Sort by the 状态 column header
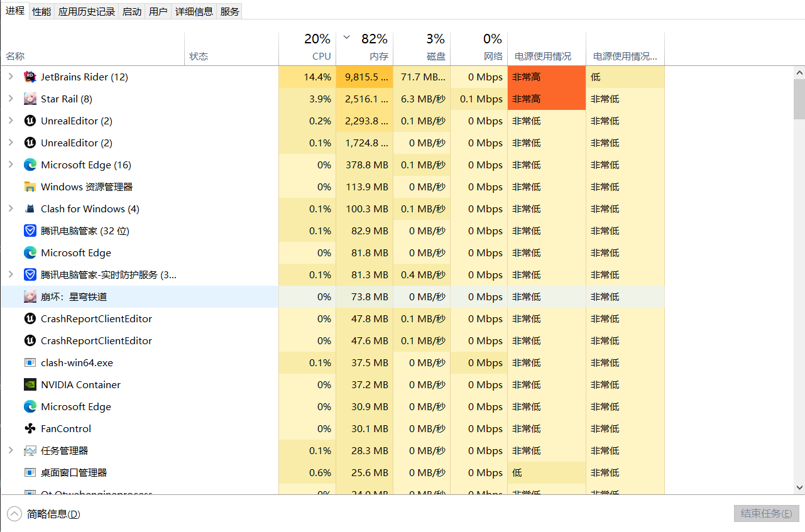Viewport: 805px width, 532px height. pyautogui.click(x=232, y=48)
